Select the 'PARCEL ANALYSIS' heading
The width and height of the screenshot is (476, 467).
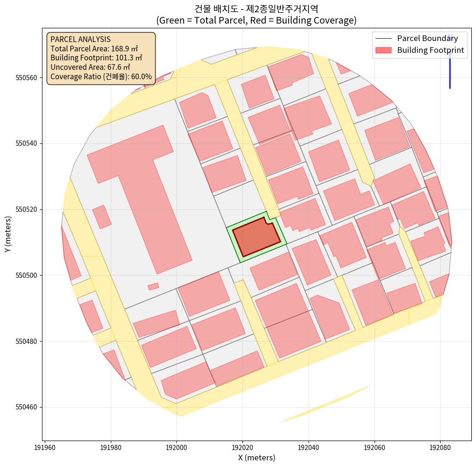(80, 39)
